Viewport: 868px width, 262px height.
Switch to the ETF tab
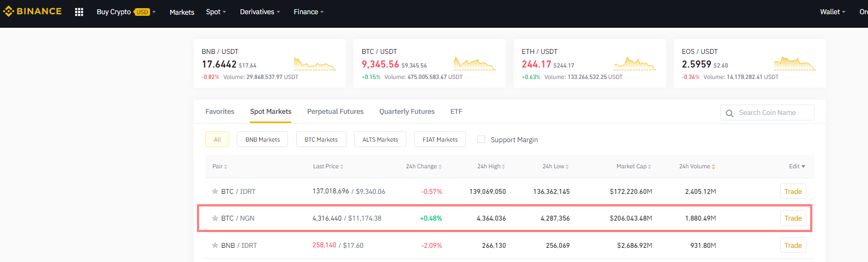[456, 112]
